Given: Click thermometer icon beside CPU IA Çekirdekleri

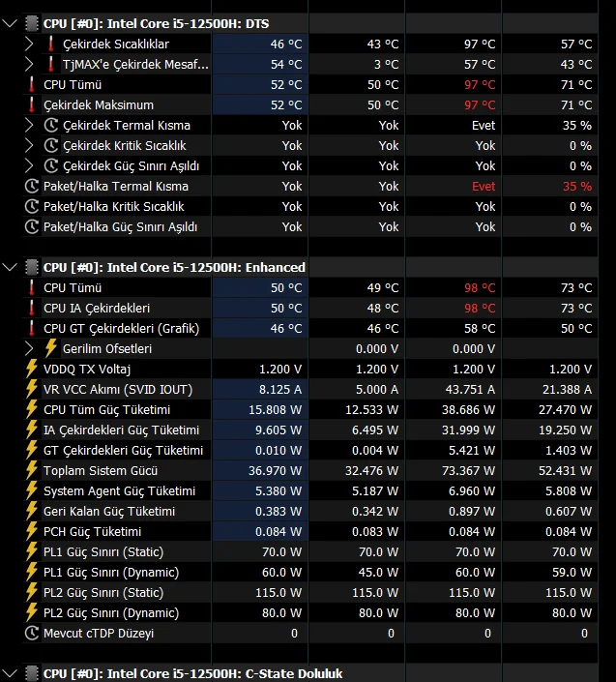Looking at the screenshot, I should [x=31, y=308].
